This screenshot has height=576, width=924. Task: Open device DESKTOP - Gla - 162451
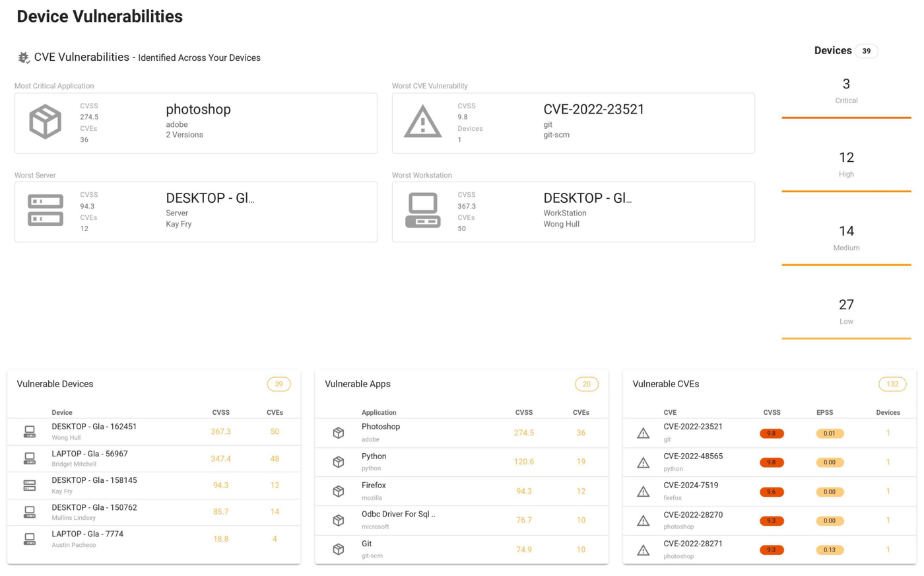pos(154,431)
